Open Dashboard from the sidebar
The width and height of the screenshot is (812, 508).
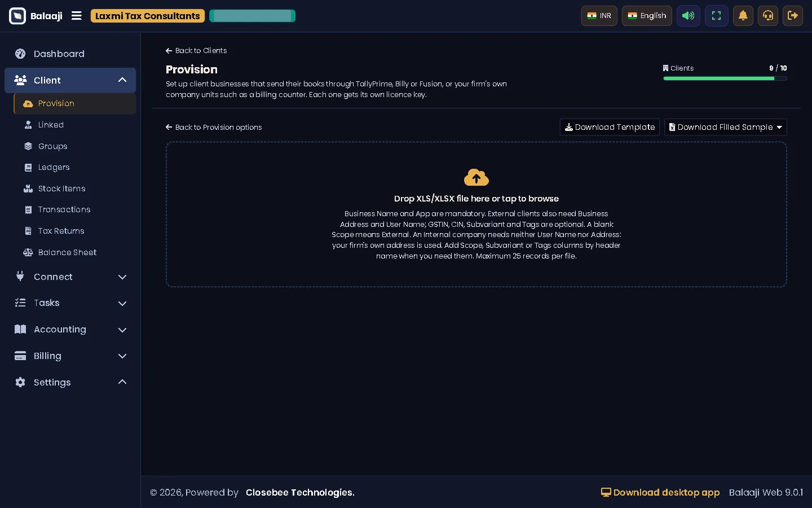(x=70, y=54)
